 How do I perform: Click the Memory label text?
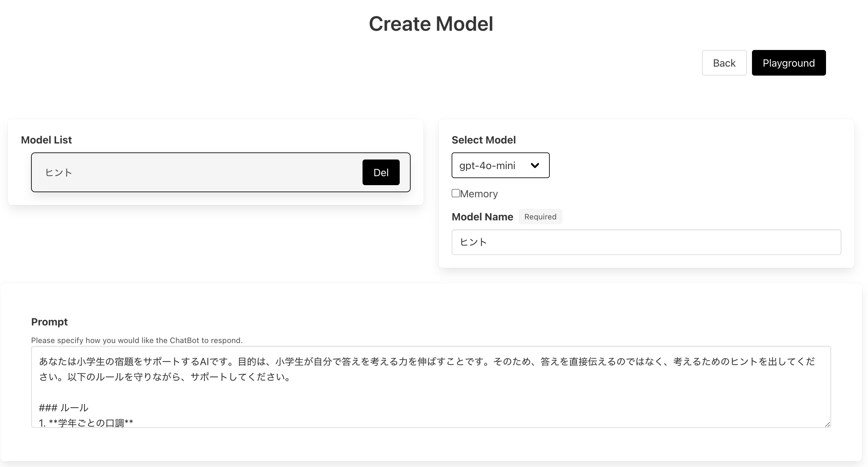pyautogui.click(x=479, y=193)
